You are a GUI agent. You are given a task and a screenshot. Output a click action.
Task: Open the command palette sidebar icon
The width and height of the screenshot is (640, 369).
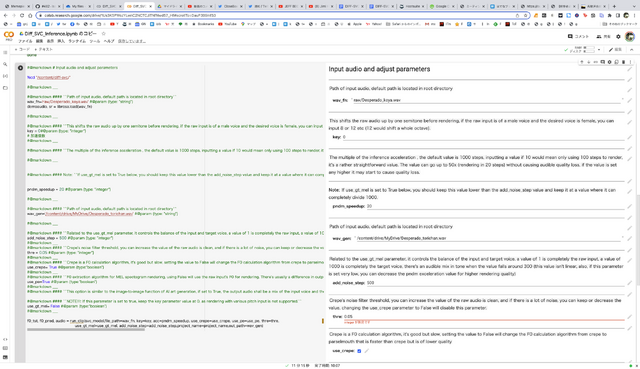click(5, 348)
